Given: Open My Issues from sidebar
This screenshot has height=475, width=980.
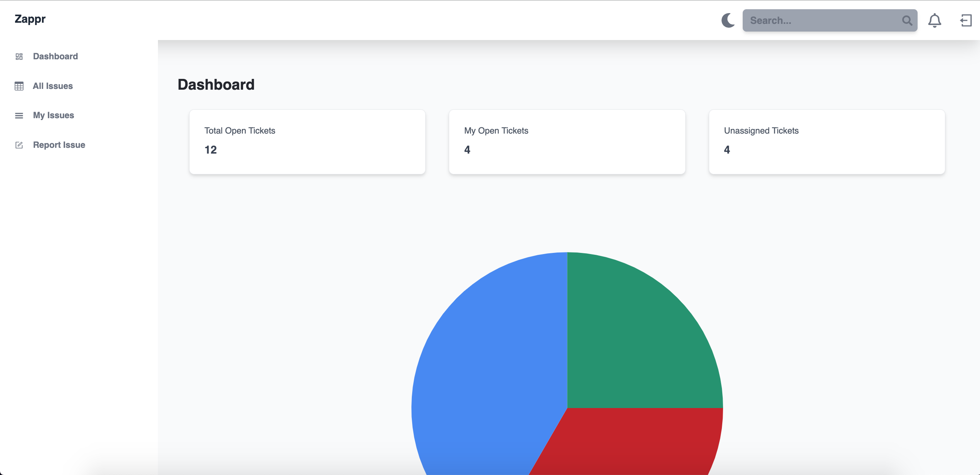Looking at the screenshot, I should (x=54, y=115).
